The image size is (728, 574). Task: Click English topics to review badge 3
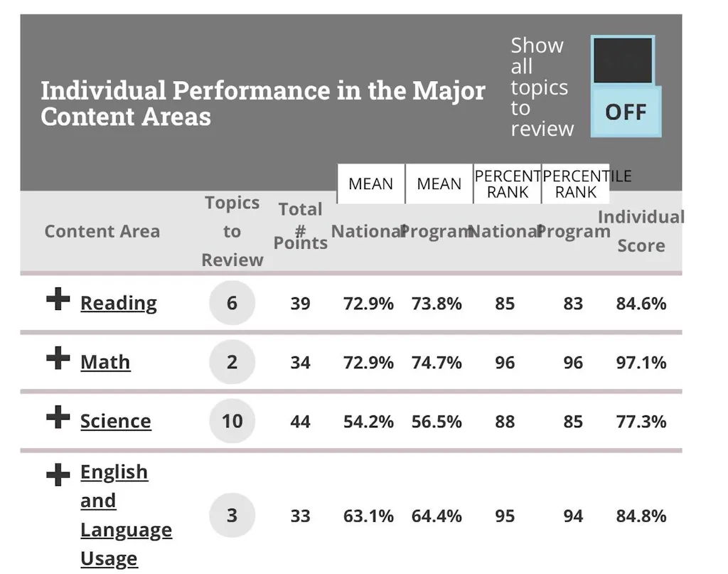coord(232,515)
